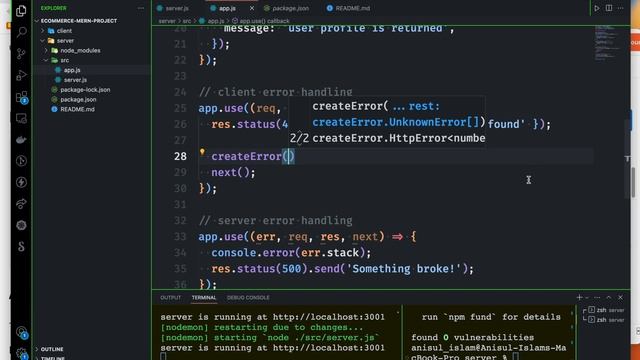Open the Extensions view with badge
640x360 pixels.
pos(21,97)
